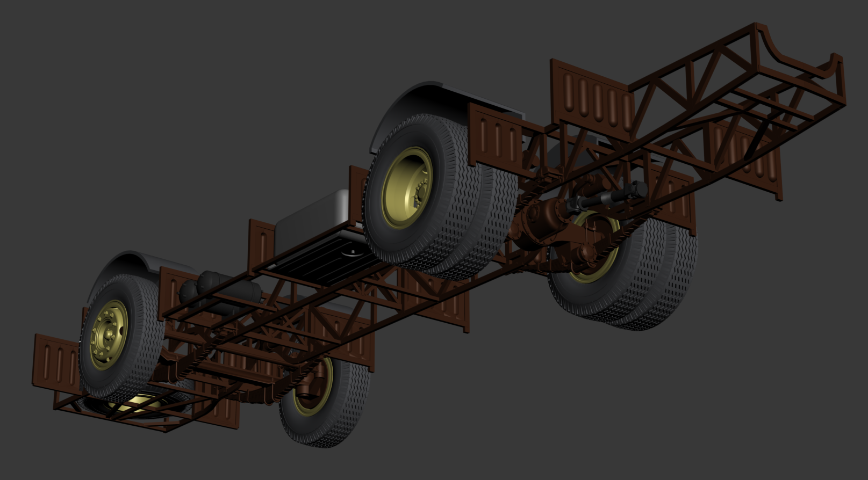Image resolution: width=868 pixels, height=480 pixels.
Task: Click the spare tire under the front frame
Action: click(134, 405)
